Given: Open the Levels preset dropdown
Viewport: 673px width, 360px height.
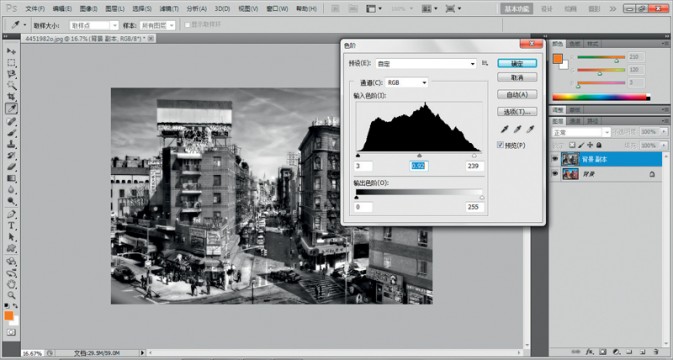Looking at the screenshot, I should tap(426, 64).
